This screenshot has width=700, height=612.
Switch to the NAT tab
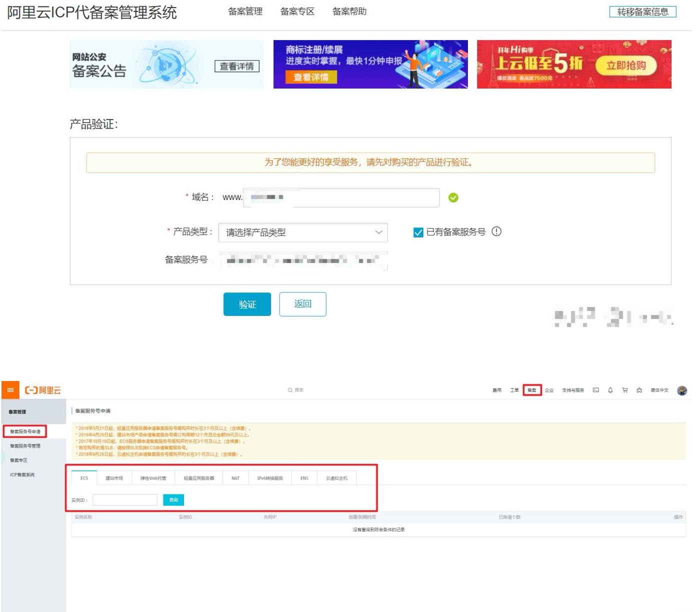[x=235, y=478]
